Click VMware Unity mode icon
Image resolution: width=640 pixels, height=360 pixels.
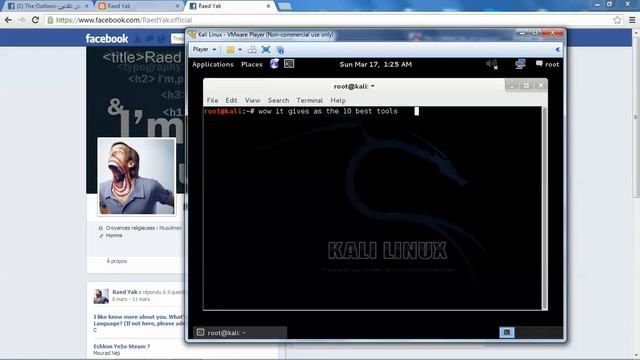click(x=280, y=50)
